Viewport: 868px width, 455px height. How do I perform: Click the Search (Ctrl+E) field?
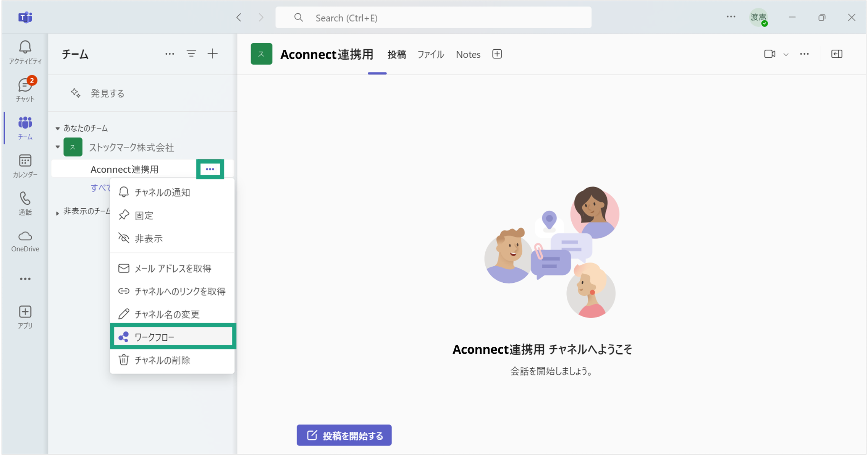[433, 18]
